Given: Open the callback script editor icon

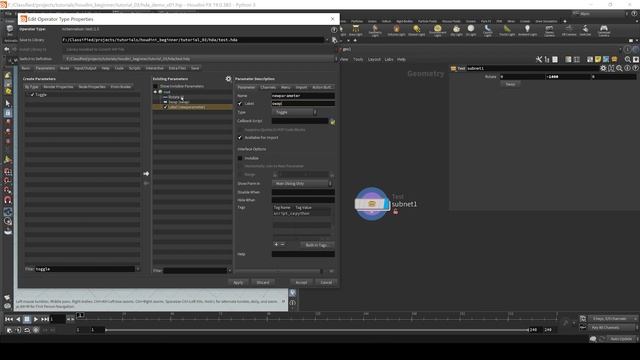Looking at the screenshot, I should pos(332,122).
